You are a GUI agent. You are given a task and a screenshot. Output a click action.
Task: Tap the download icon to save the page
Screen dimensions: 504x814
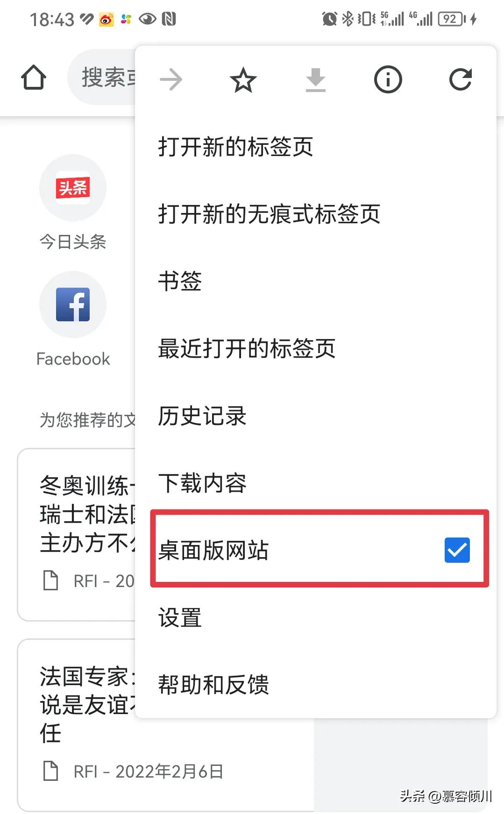(315, 79)
